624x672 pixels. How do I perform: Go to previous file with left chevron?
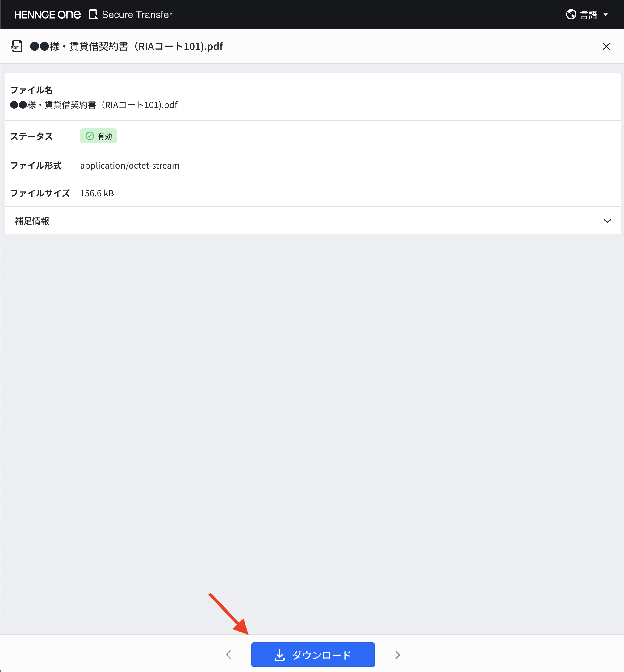(x=228, y=655)
